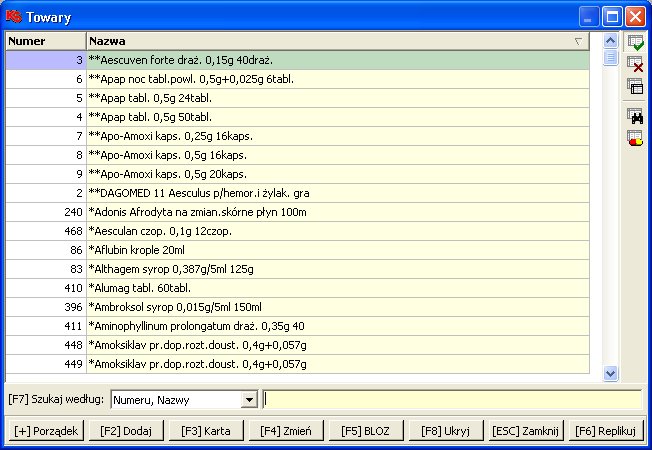Open the 'Szukaj według' dropdown

[x=249, y=400]
